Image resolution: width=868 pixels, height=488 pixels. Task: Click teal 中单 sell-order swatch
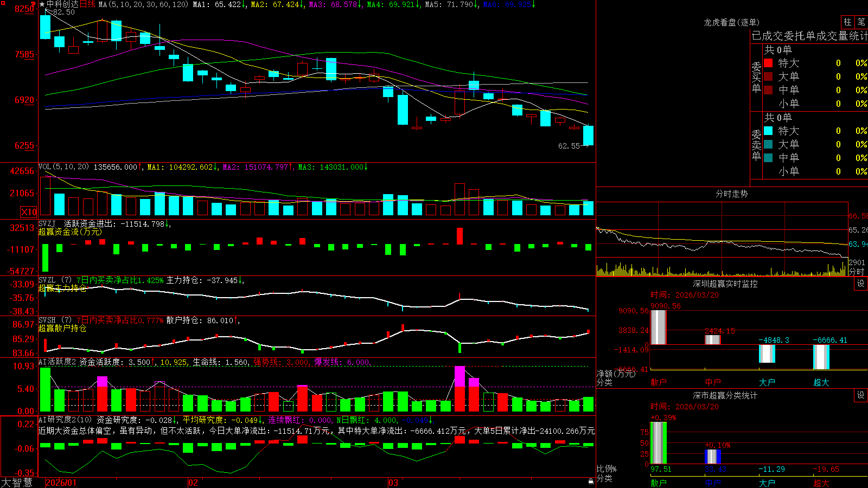(x=768, y=157)
